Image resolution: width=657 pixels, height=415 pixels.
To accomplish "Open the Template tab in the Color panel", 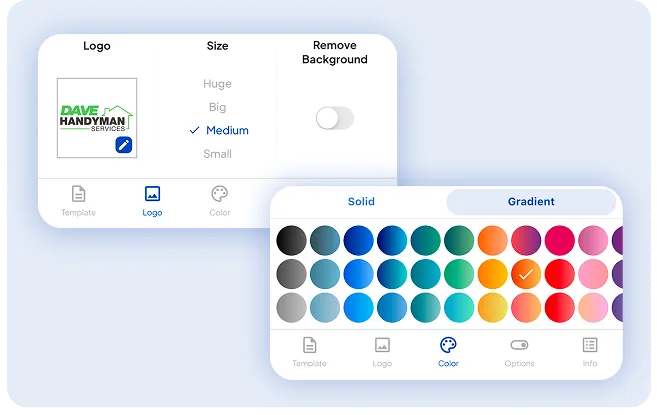I will pyautogui.click(x=309, y=352).
